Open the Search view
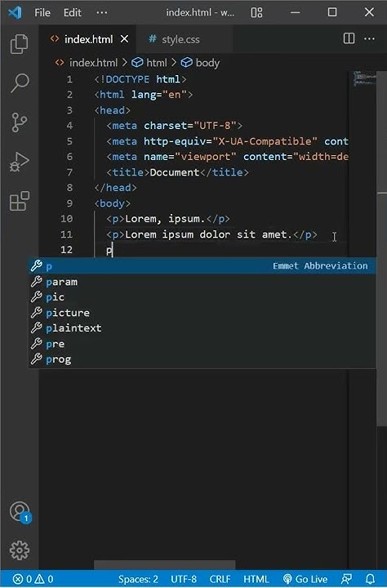Screen dimensions: 387x588 [x=19, y=82]
